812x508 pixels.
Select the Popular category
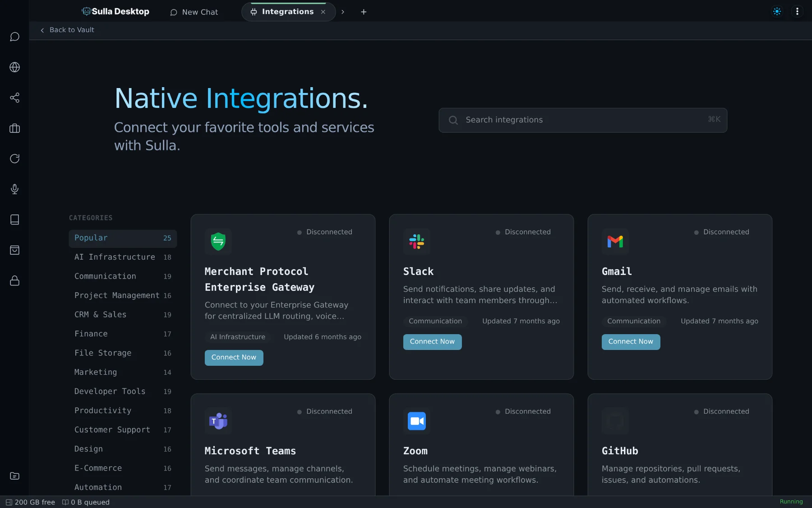[x=123, y=238]
